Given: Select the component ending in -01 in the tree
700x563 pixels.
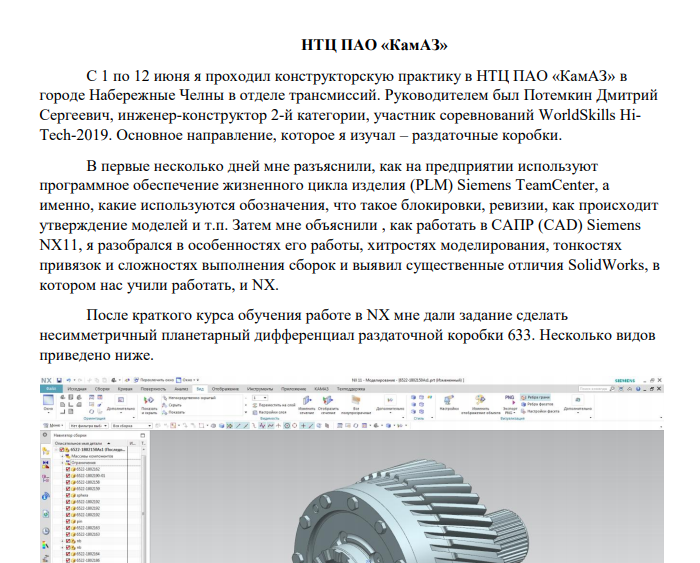Looking at the screenshot, I should pyautogui.click(x=91, y=476).
